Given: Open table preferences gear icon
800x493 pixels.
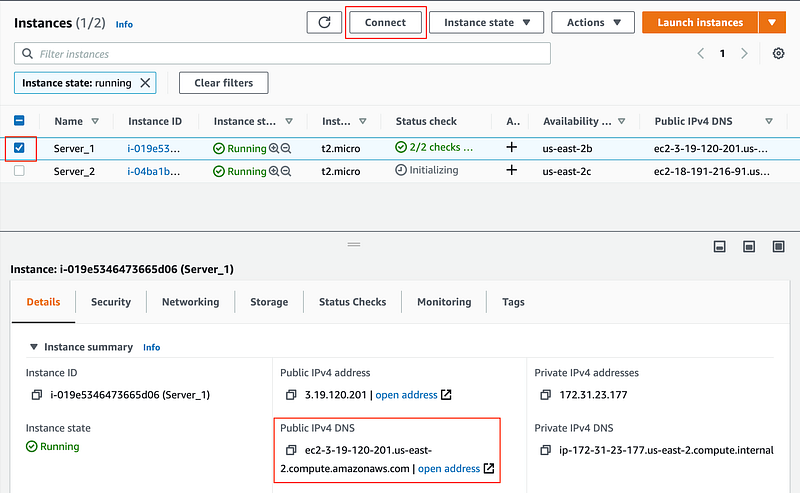Looking at the screenshot, I should click(x=779, y=53).
